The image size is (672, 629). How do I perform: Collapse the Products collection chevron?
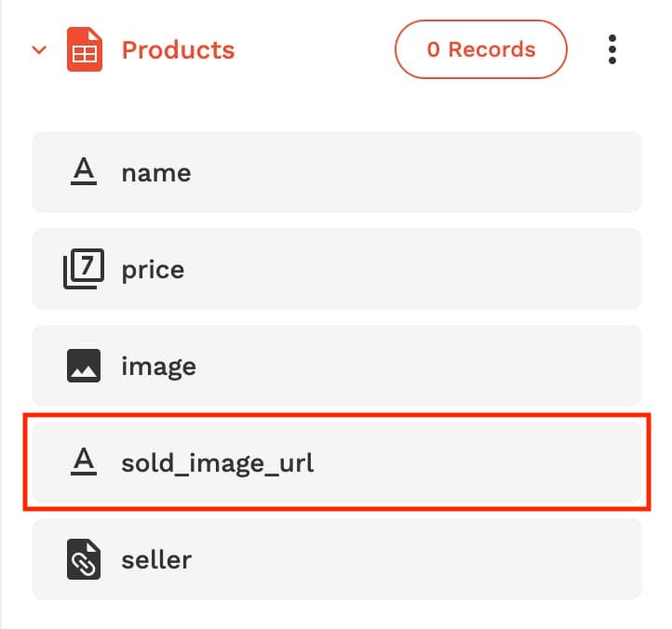tap(39, 49)
